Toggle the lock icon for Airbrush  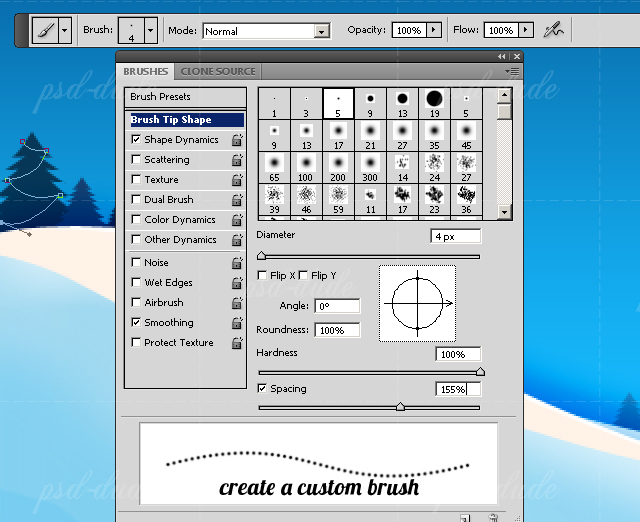click(237, 303)
